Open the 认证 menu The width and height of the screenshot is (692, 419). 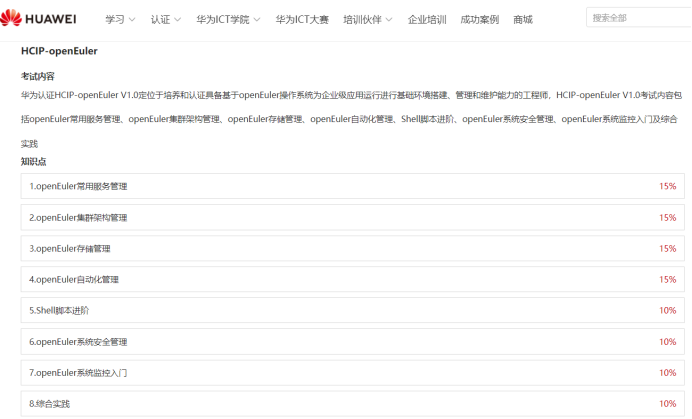click(161, 19)
